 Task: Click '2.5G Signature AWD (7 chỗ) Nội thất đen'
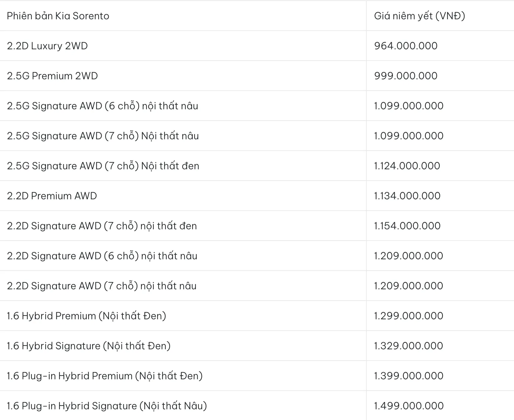(x=103, y=166)
